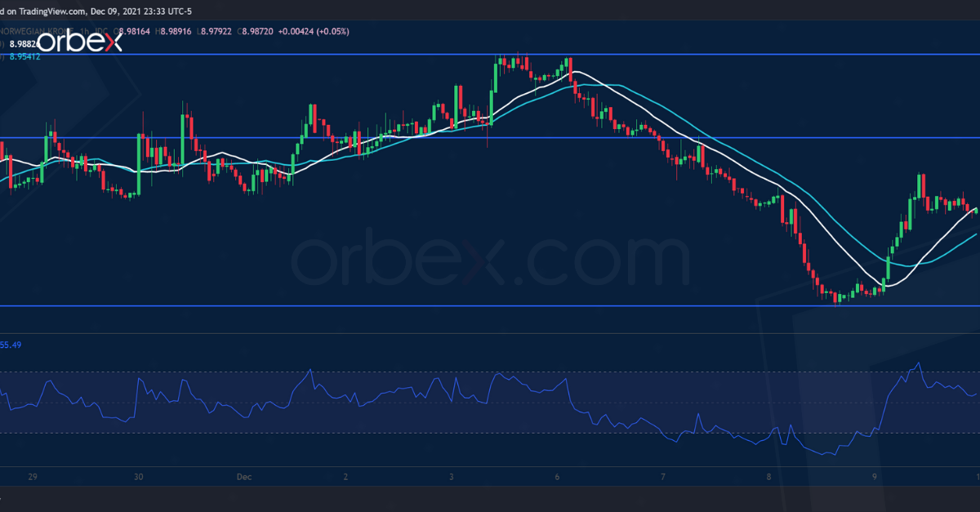This screenshot has width=980, height=512.
Task: Select the middle horizontal price line
Action: point(490,138)
